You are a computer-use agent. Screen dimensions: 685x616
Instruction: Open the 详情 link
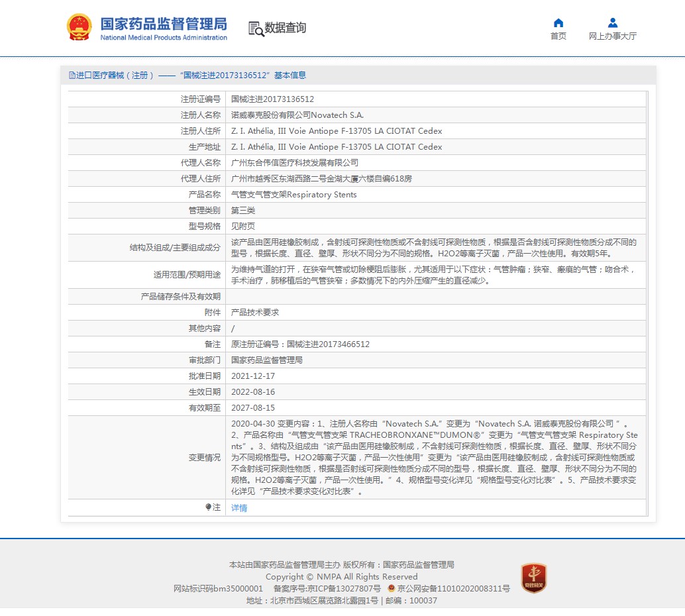239,507
